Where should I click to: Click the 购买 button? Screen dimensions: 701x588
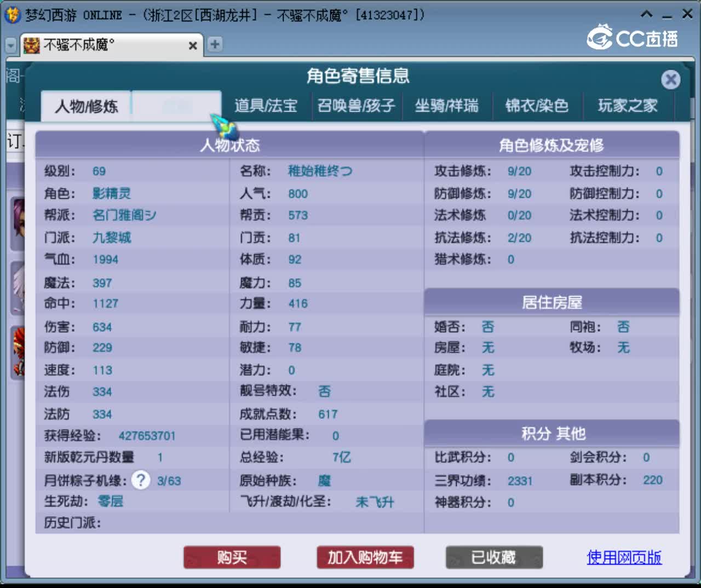tap(232, 557)
